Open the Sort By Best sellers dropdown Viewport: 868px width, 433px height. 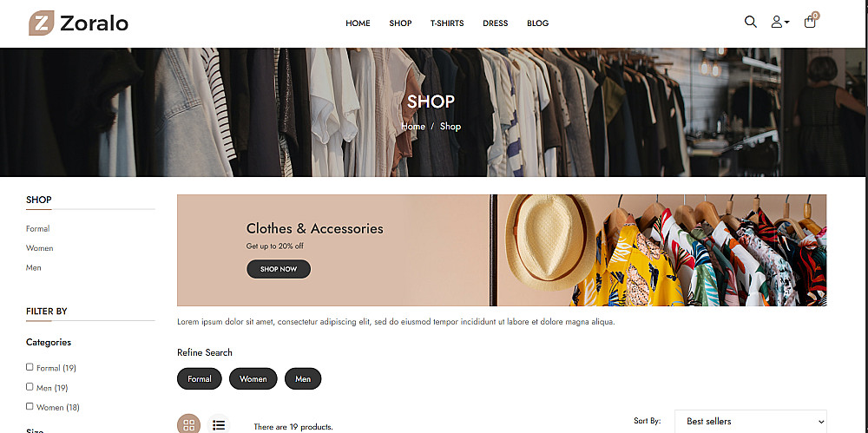tap(750, 422)
